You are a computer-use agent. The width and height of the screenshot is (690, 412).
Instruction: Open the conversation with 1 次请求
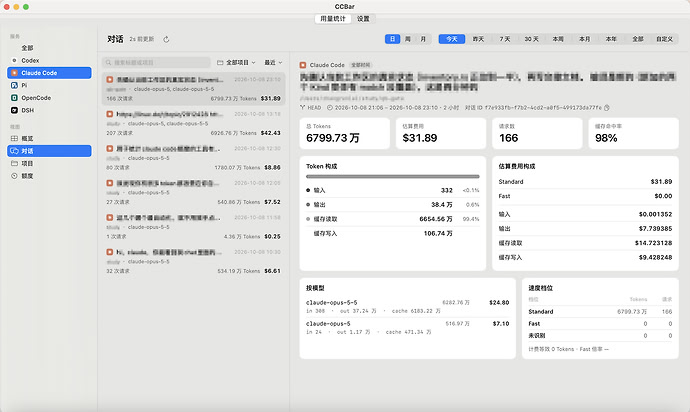[x=194, y=227]
